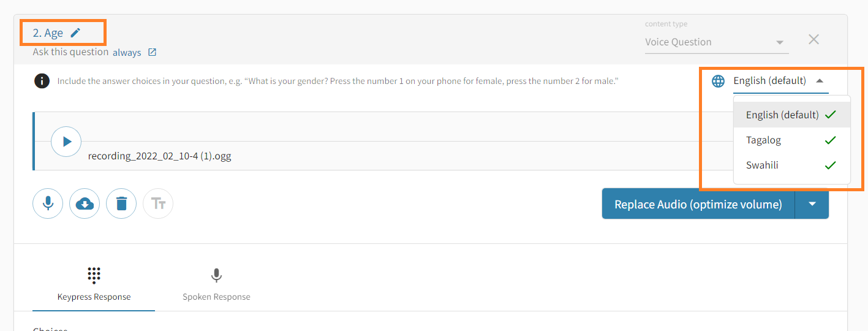Viewport: 868px width, 331px height.
Task: Click the 'always' condition link
Action: (127, 53)
